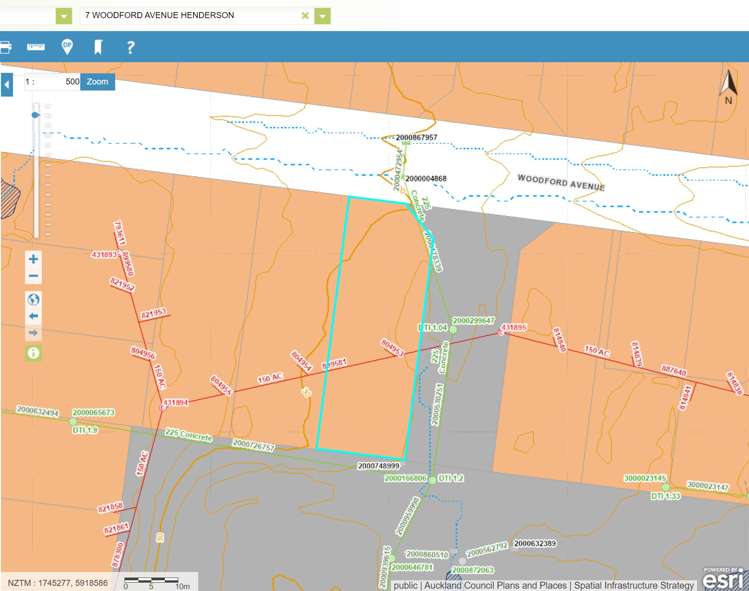Click the green info icon
Screen dimensions: 749x591
(x=34, y=353)
